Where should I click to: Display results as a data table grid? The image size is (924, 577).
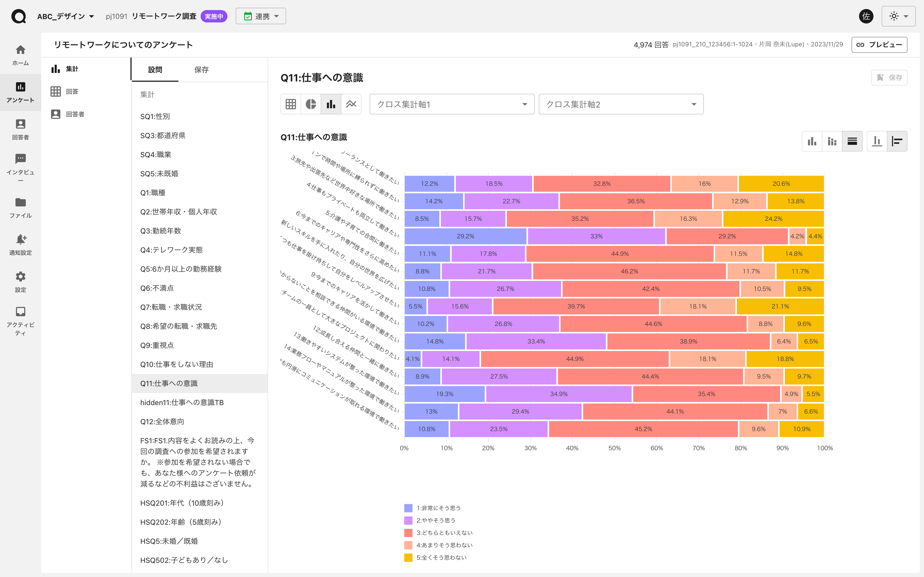coord(291,104)
